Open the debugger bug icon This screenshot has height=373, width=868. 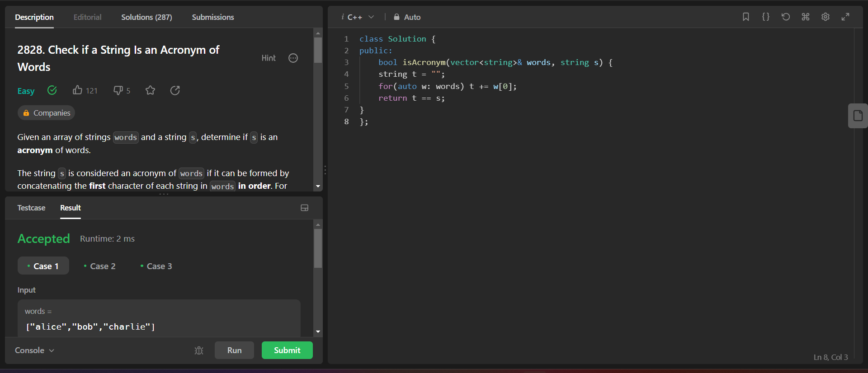click(x=199, y=350)
